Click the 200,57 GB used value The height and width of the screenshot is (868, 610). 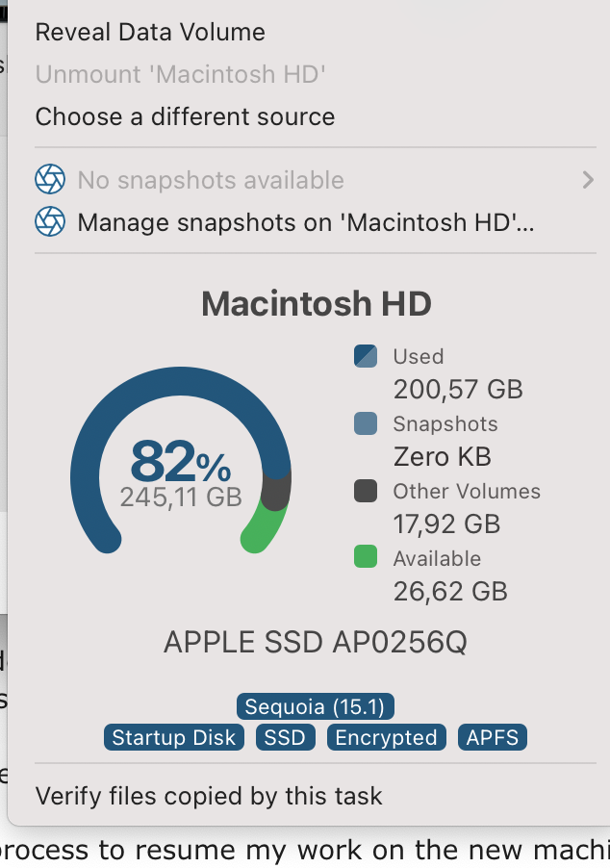pyautogui.click(x=458, y=389)
